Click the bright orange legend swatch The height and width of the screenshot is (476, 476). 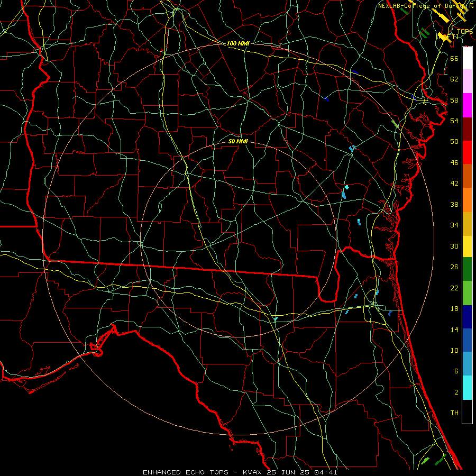pos(467,200)
